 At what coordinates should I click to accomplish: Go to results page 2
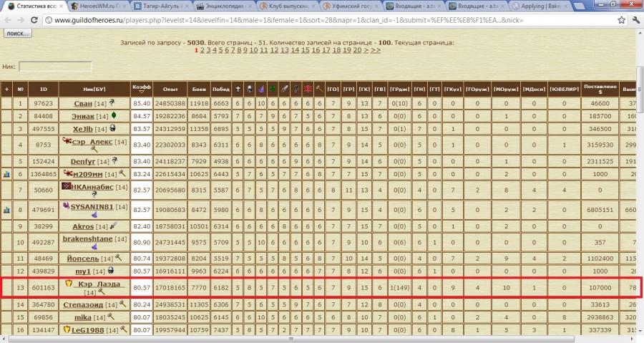[x=203, y=50]
